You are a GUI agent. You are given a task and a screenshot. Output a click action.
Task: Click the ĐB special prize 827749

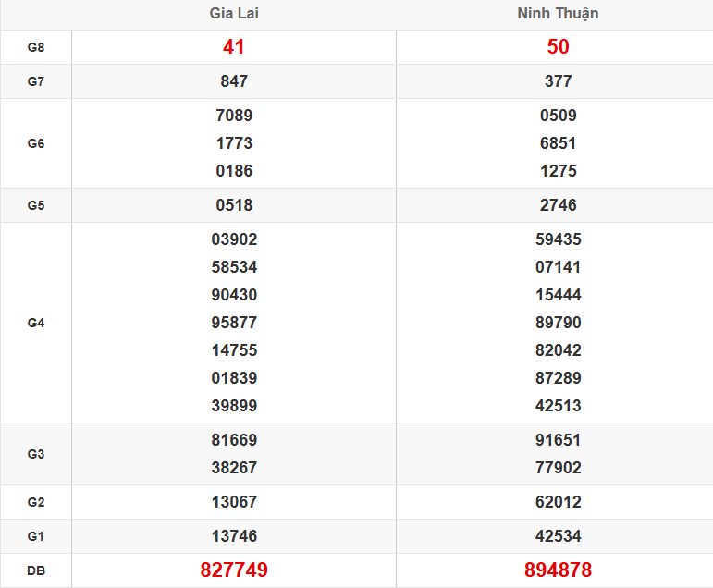pos(234,570)
